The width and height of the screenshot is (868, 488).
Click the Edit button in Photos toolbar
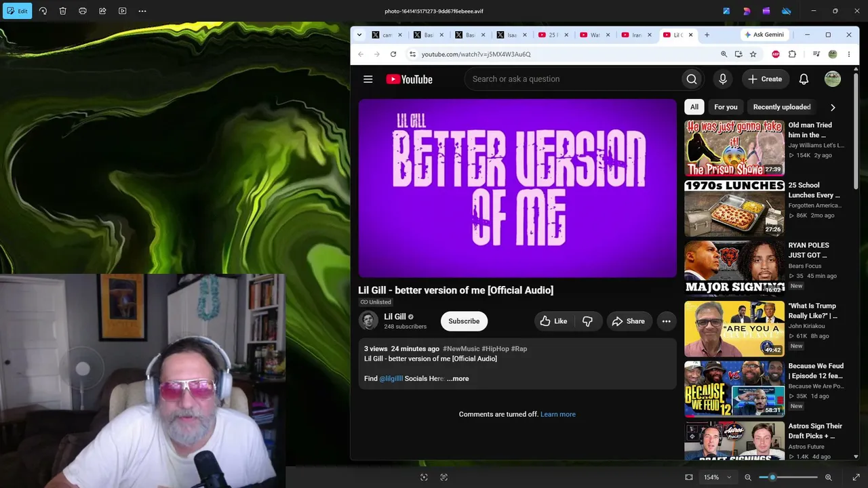[17, 11]
